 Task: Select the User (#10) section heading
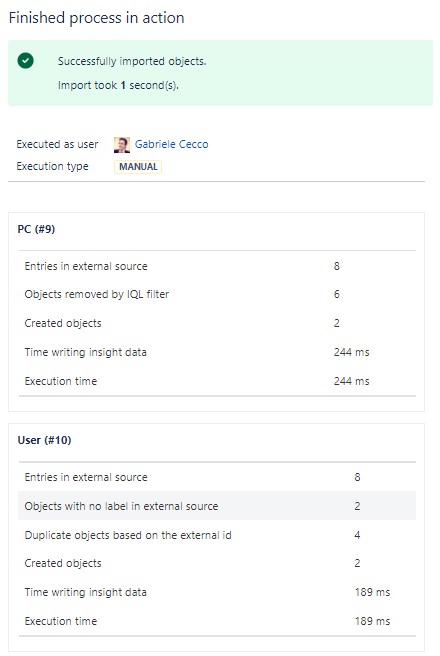[x=44, y=440]
